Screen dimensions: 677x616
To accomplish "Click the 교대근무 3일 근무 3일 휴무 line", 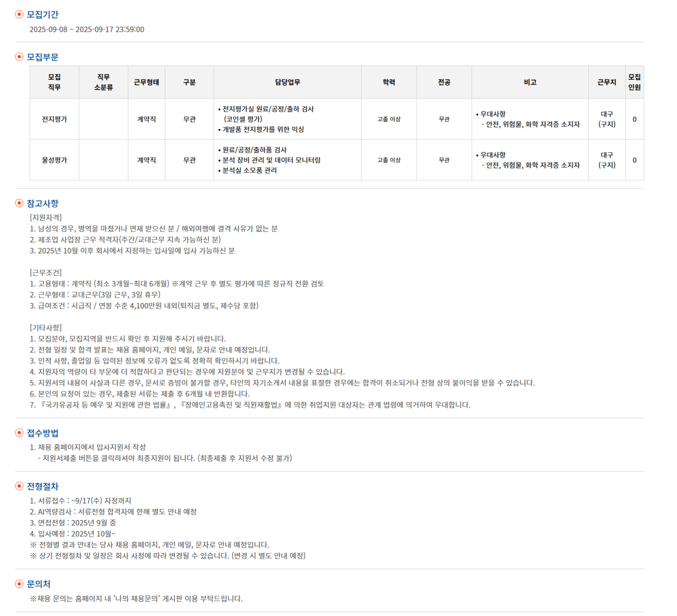I will [95, 295].
